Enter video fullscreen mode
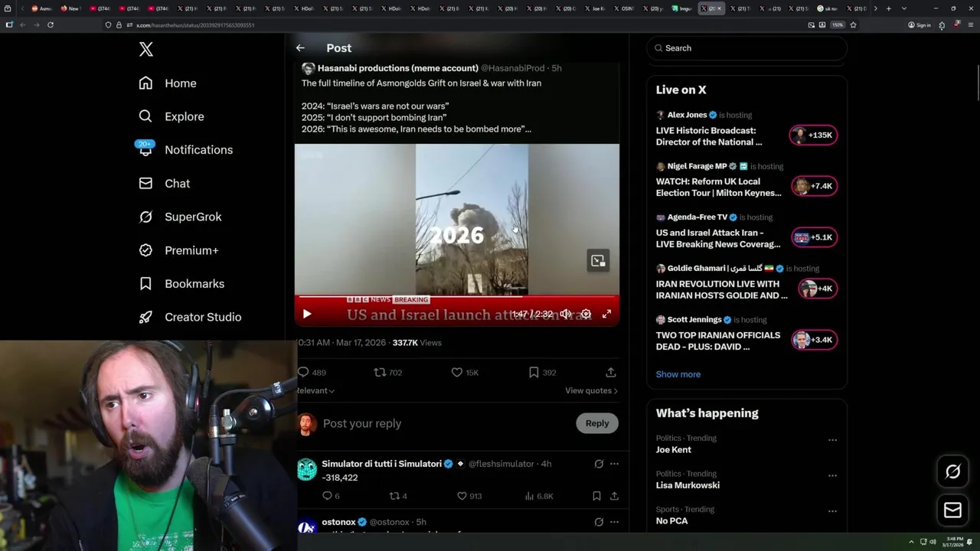This screenshot has height=551, width=980. (x=606, y=314)
